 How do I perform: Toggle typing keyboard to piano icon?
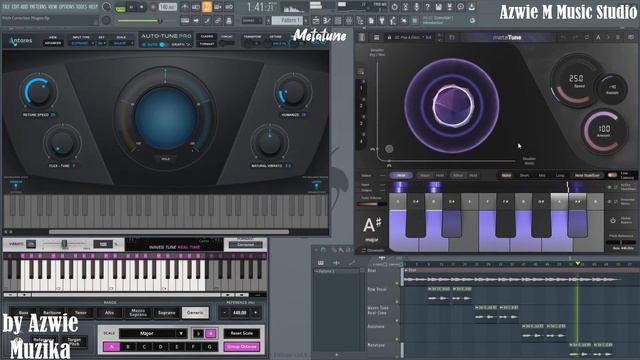185,20
